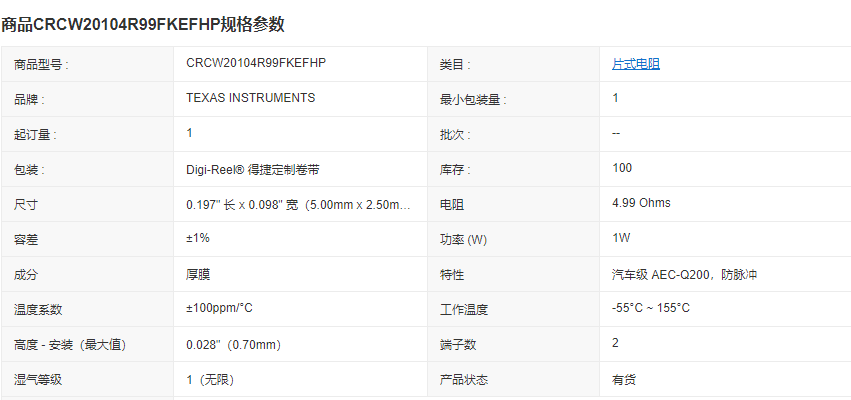Click the TEXAS INSTRUMENTS brand value

tap(251, 98)
